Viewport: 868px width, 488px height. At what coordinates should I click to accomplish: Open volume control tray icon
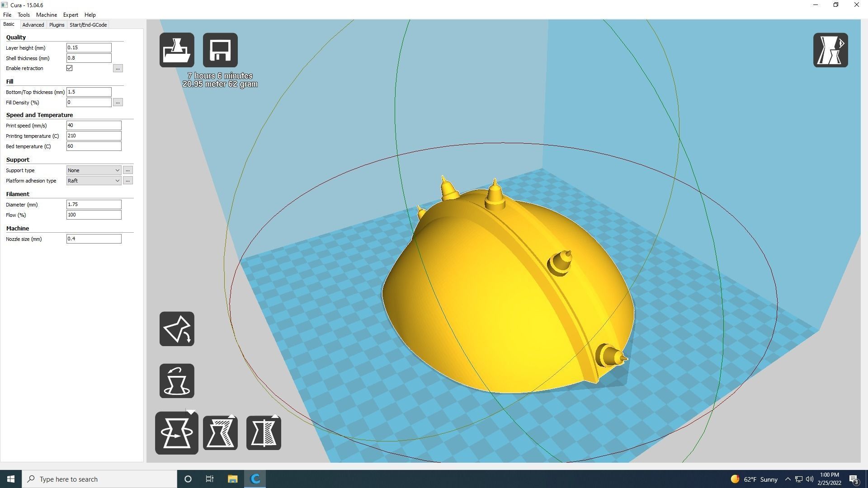click(x=810, y=479)
